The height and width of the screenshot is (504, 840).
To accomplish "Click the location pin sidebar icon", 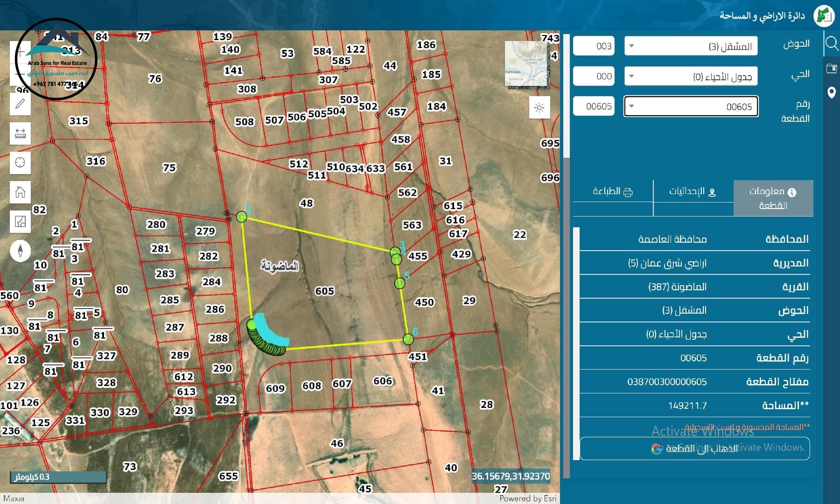I will (x=832, y=92).
